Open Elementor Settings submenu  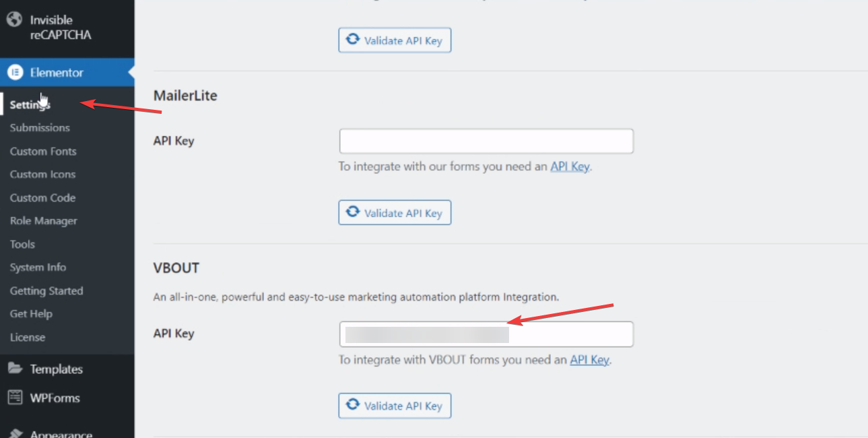tap(30, 104)
